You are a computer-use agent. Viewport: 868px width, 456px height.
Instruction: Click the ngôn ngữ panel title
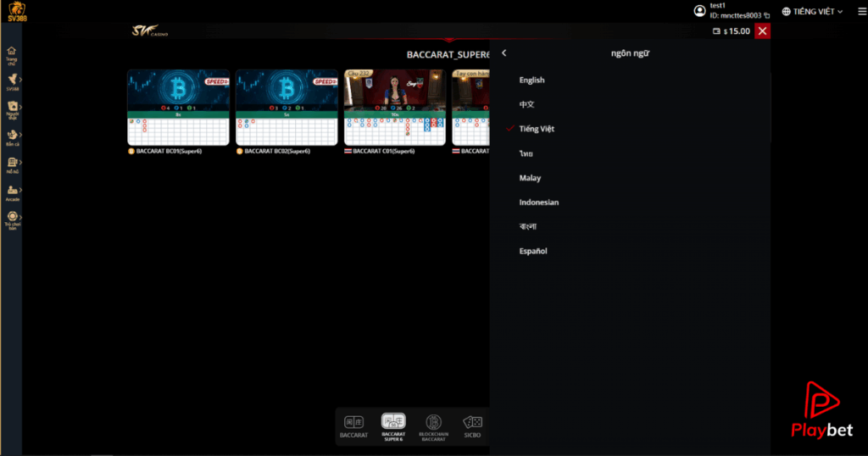point(630,53)
